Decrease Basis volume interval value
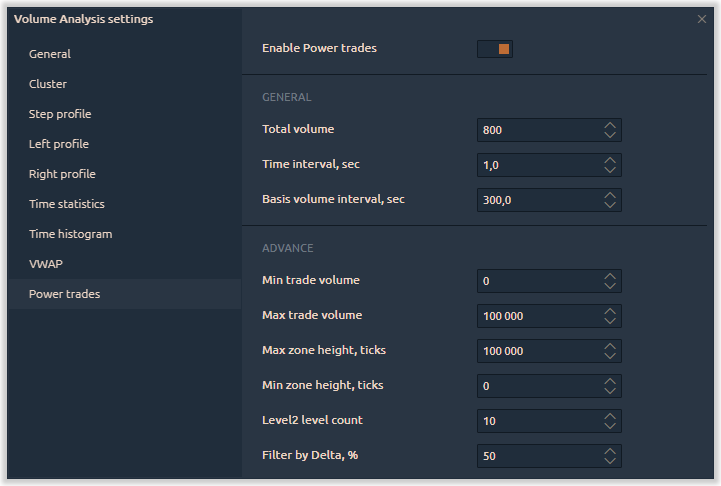The height and width of the screenshot is (486, 721). [x=610, y=205]
